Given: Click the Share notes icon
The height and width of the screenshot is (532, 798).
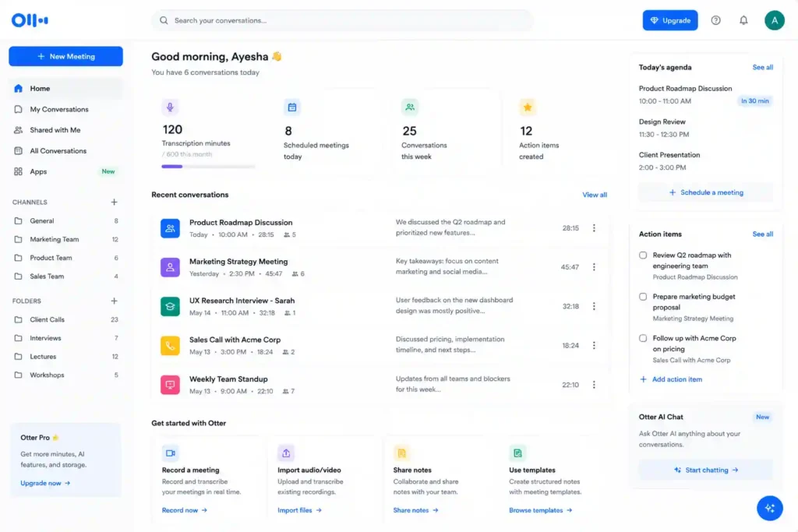Looking at the screenshot, I should point(401,453).
